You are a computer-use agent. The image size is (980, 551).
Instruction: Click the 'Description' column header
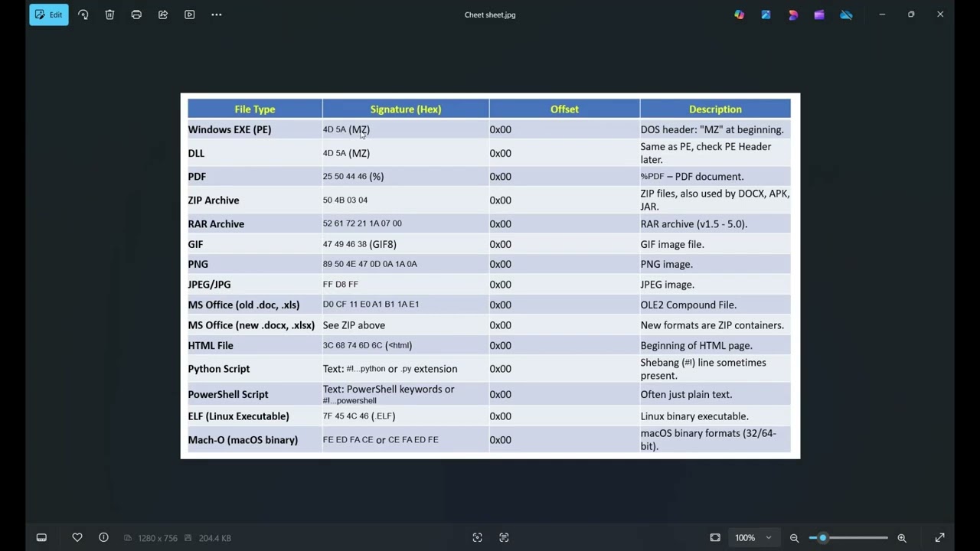click(715, 109)
